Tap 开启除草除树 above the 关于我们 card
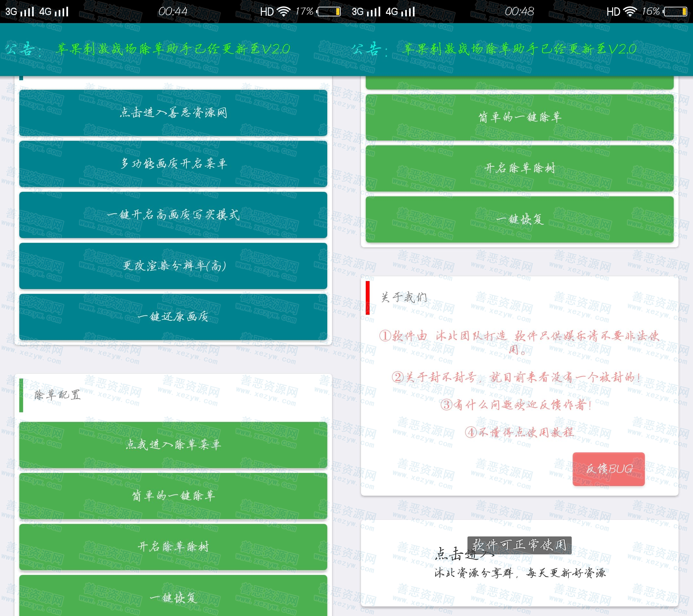Viewport: 693px width, 616px height. [x=519, y=168]
